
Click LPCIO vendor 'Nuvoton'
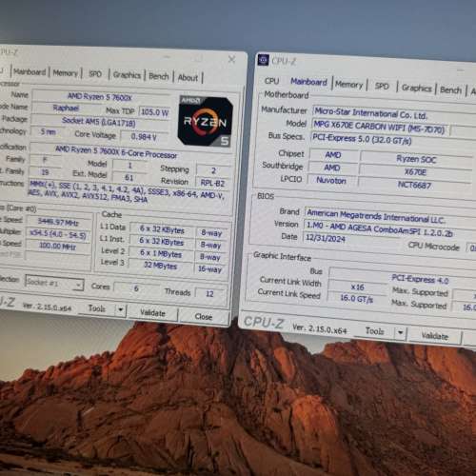point(331,181)
